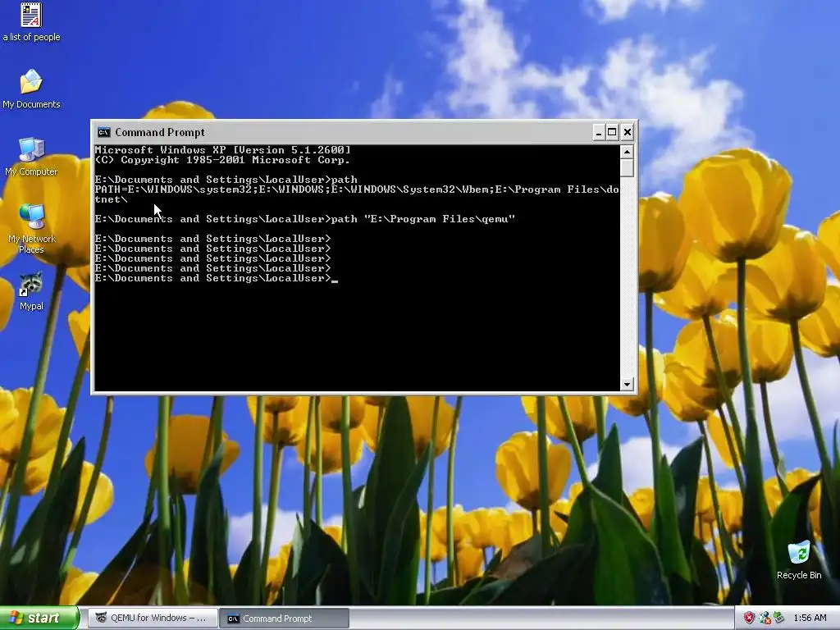Click the PATH=E:\WINDOWS\system32 output line
This screenshot has width=840, height=630.
click(x=357, y=189)
